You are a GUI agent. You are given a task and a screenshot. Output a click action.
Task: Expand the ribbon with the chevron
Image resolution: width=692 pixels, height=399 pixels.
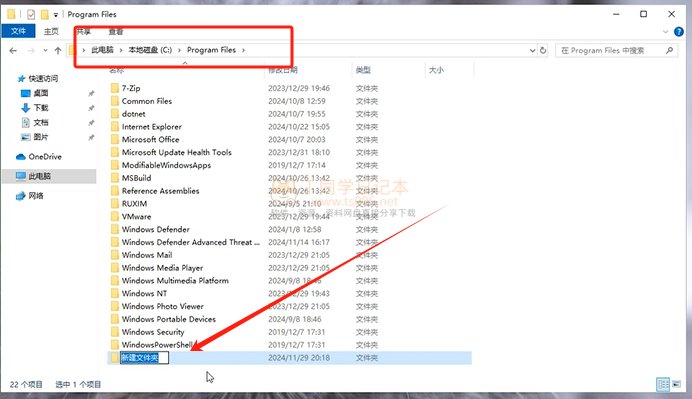click(666, 32)
